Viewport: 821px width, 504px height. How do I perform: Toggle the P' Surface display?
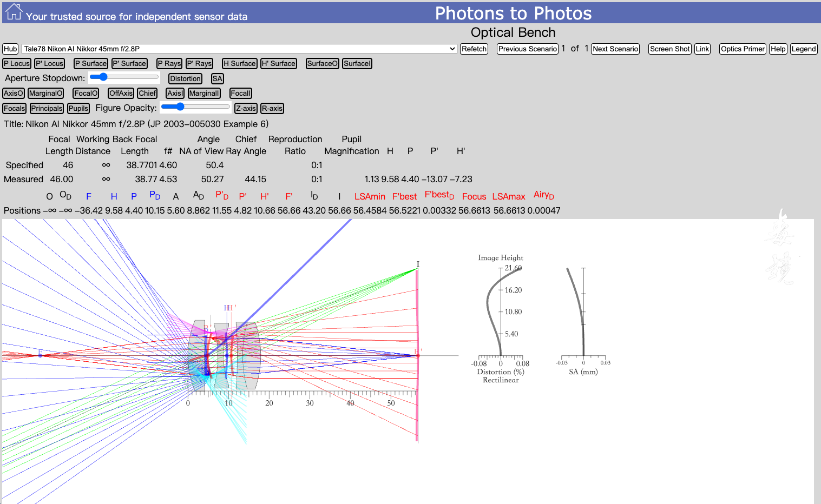pos(129,63)
